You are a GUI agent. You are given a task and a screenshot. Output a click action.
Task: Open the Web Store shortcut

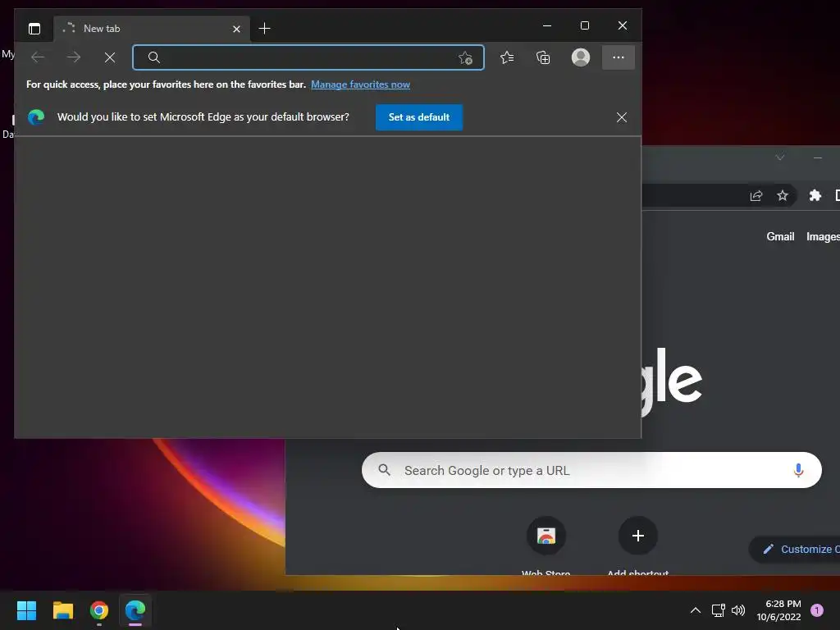546,546
